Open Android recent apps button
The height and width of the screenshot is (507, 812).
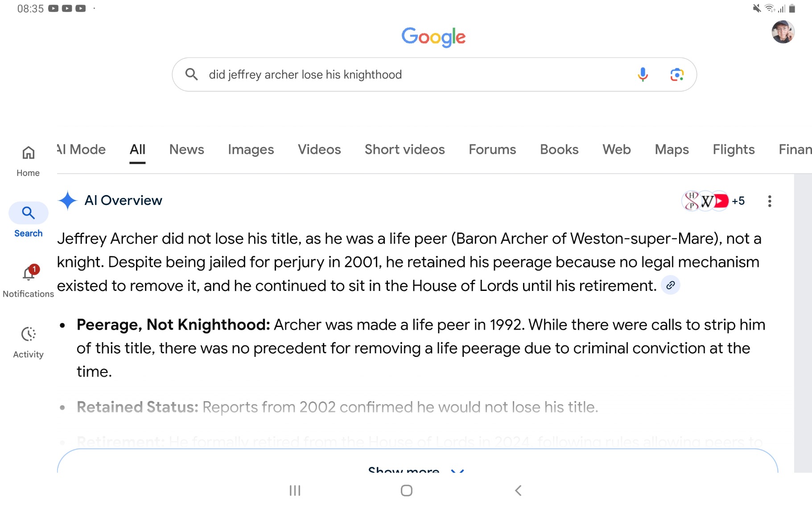pyautogui.click(x=295, y=491)
